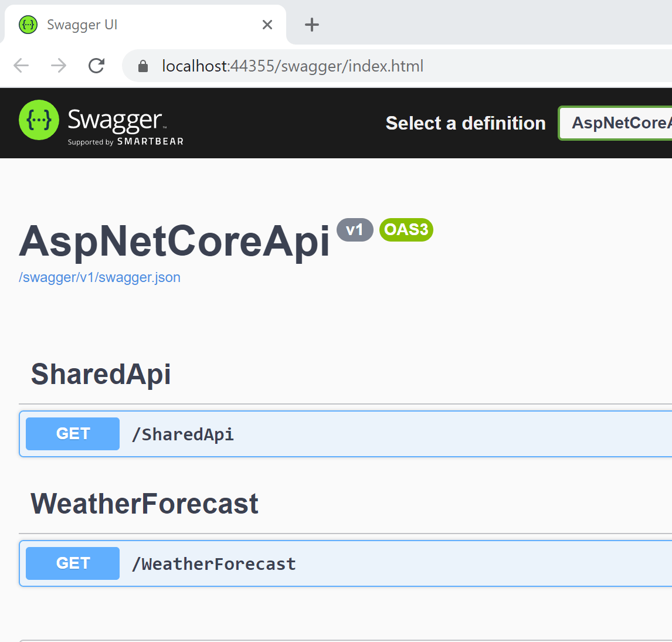The image size is (672, 642).
Task: Reload the Swagger page
Action: click(x=96, y=66)
